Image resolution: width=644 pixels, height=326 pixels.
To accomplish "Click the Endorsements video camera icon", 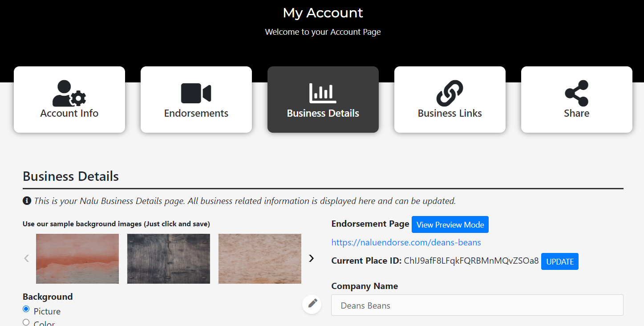I will (196, 93).
